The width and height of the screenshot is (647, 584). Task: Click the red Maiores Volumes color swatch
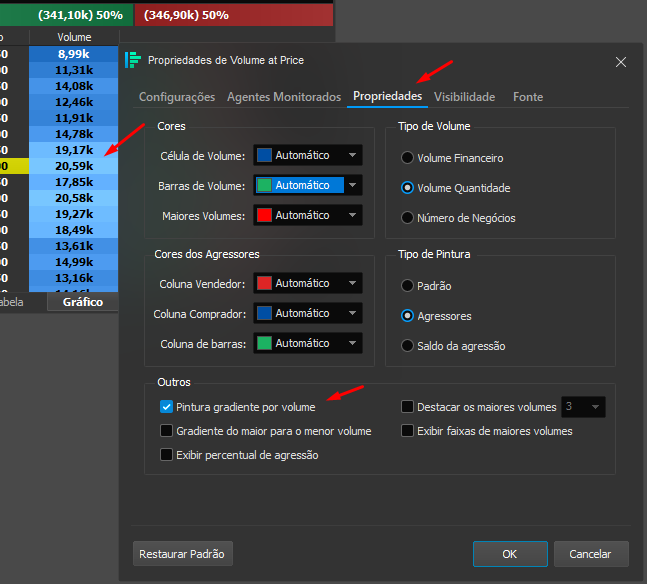point(264,215)
